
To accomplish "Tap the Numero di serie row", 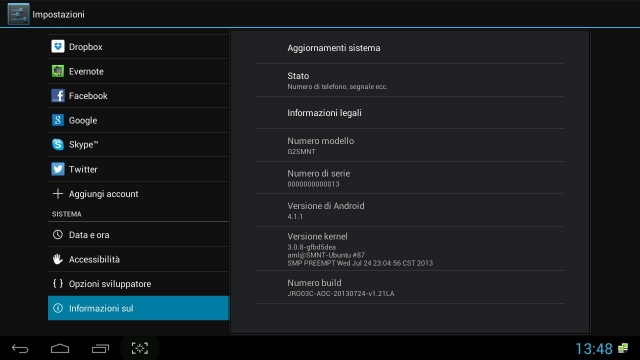I will (x=410, y=178).
